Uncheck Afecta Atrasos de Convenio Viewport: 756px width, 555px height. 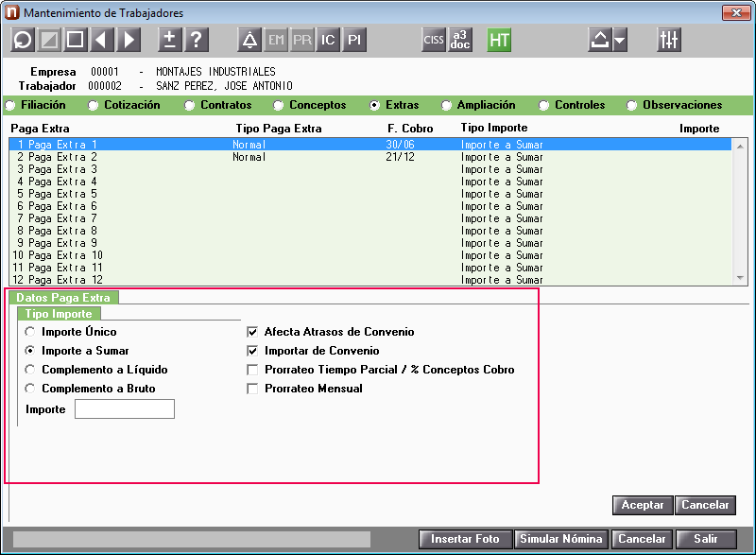click(252, 332)
